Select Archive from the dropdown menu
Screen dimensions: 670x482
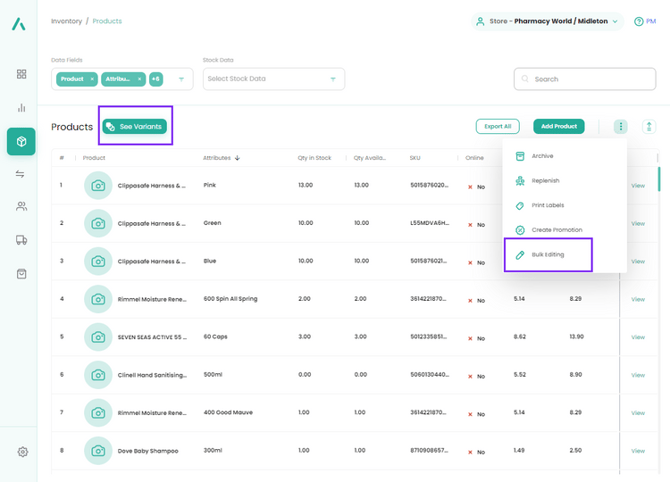click(x=542, y=156)
